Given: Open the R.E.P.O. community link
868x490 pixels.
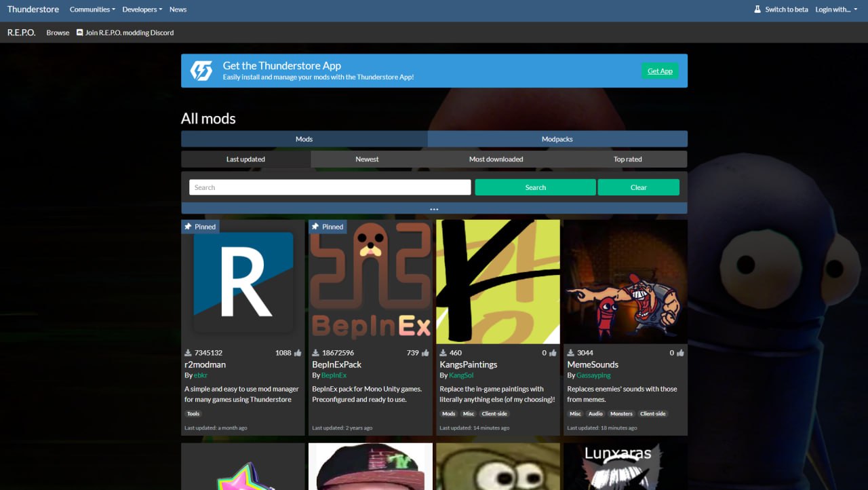Looking at the screenshot, I should pos(21,33).
